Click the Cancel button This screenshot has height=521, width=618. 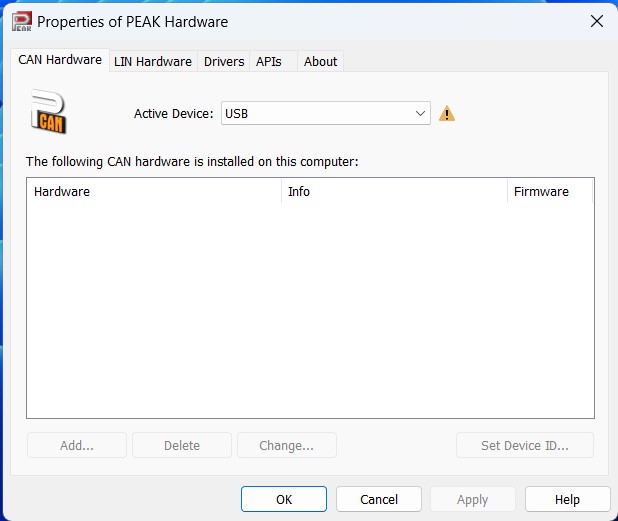[379, 499]
